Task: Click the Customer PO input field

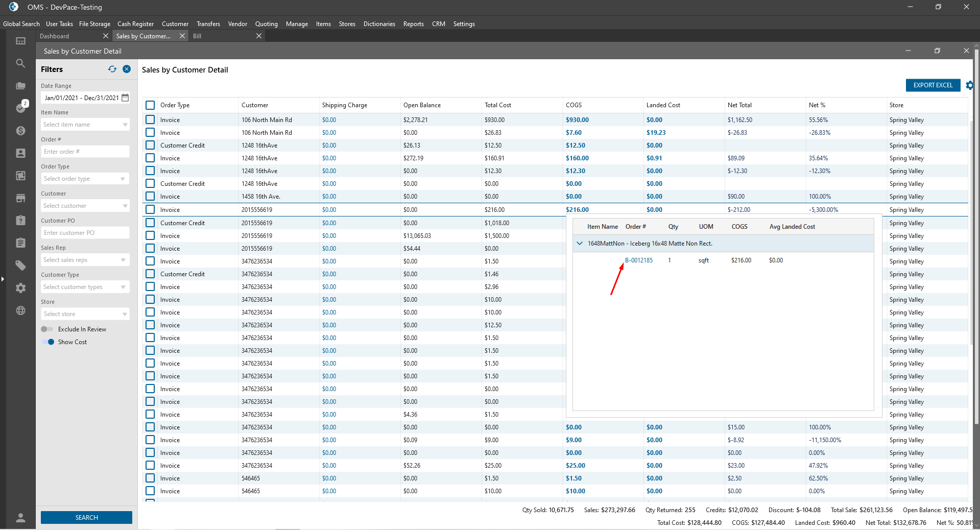Action: 85,233
